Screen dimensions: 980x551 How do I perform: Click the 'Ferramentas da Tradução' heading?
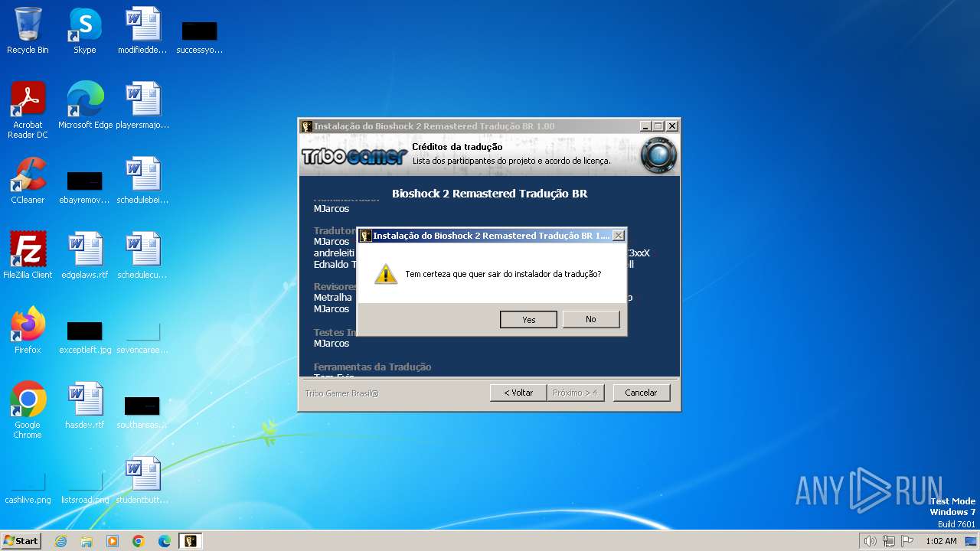(x=372, y=367)
